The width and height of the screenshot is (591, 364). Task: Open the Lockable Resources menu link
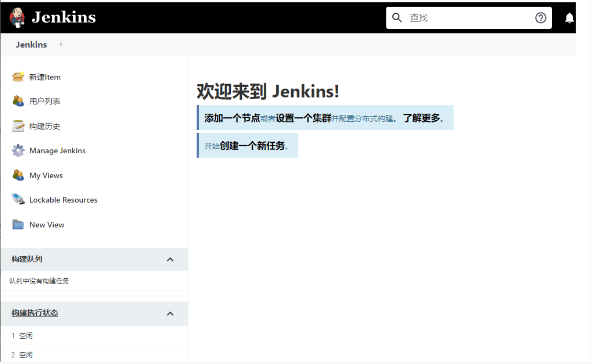click(x=63, y=200)
